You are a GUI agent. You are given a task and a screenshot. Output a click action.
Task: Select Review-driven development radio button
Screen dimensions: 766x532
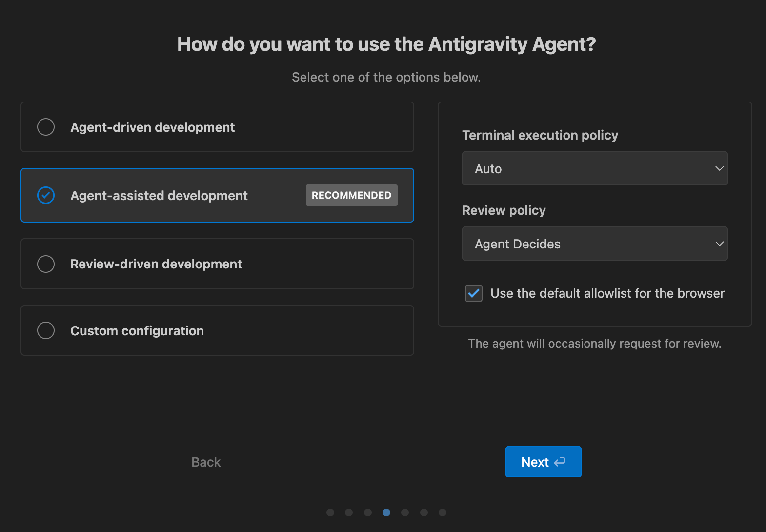(46, 264)
